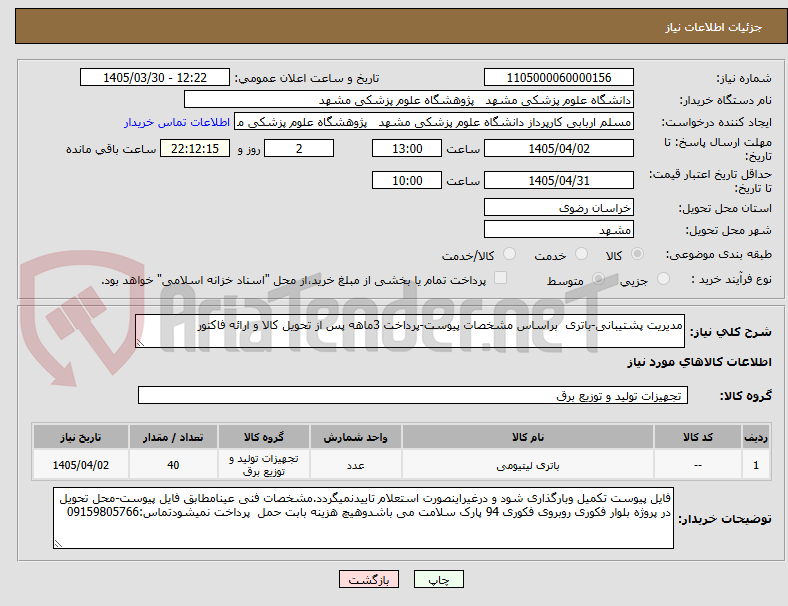Select the متوسط purchase type radio
This screenshot has height=606, width=788.
coord(599,279)
